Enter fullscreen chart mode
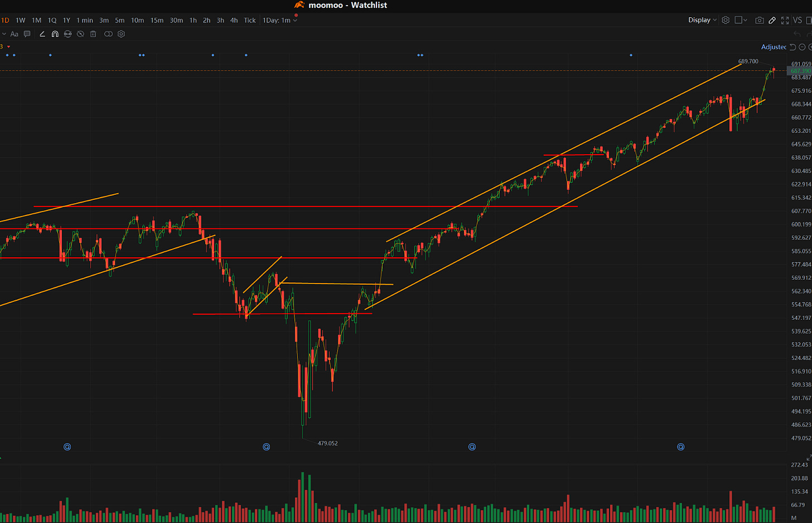The image size is (812, 523). [x=785, y=20]
